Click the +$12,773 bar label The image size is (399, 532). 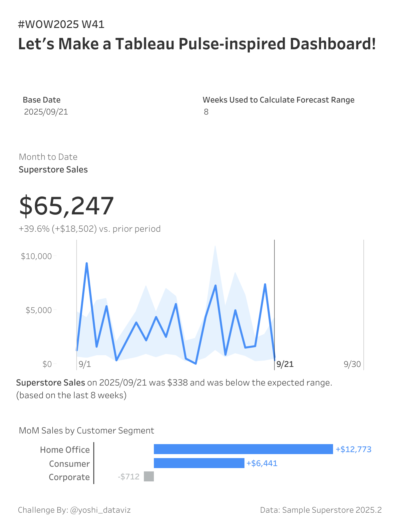click(x=353, y=449)
